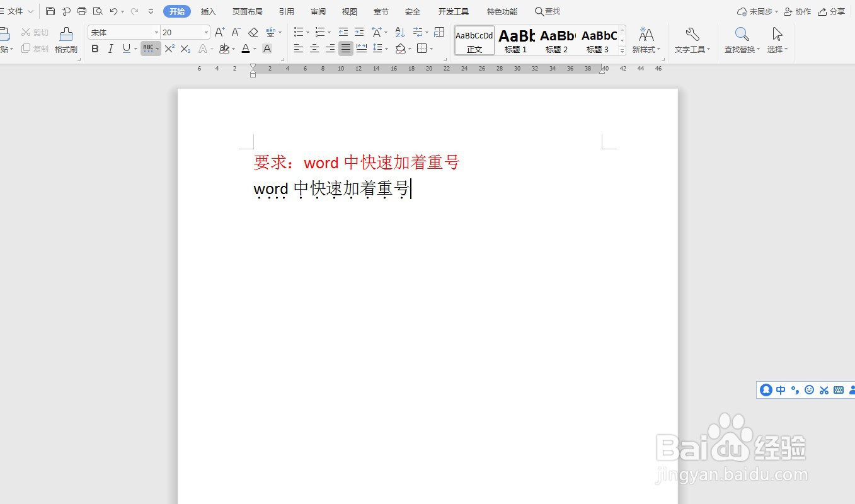
Task: Click the 分享 share button
Action: 831,11
